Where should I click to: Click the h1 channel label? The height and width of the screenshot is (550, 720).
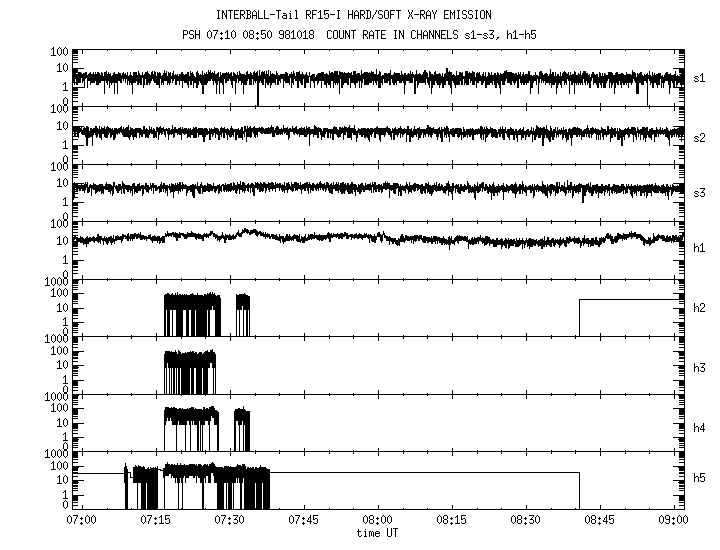pyautogui.click(x=699, y=248)
